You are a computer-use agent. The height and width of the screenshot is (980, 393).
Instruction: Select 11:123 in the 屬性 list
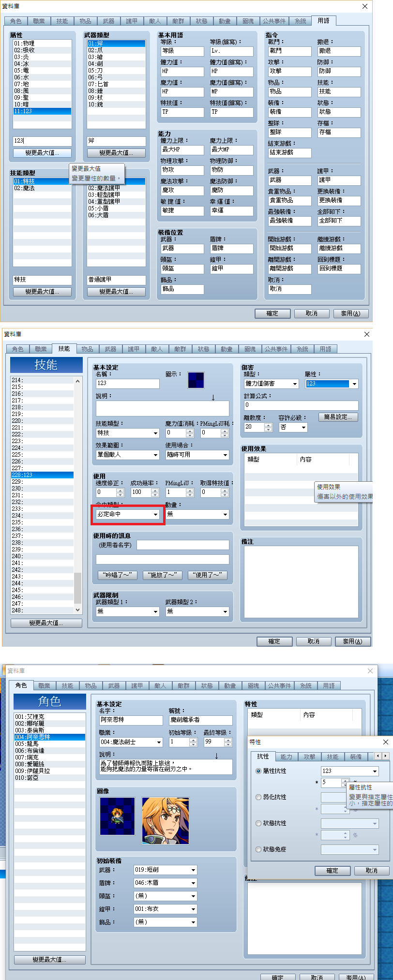[42, 111]
